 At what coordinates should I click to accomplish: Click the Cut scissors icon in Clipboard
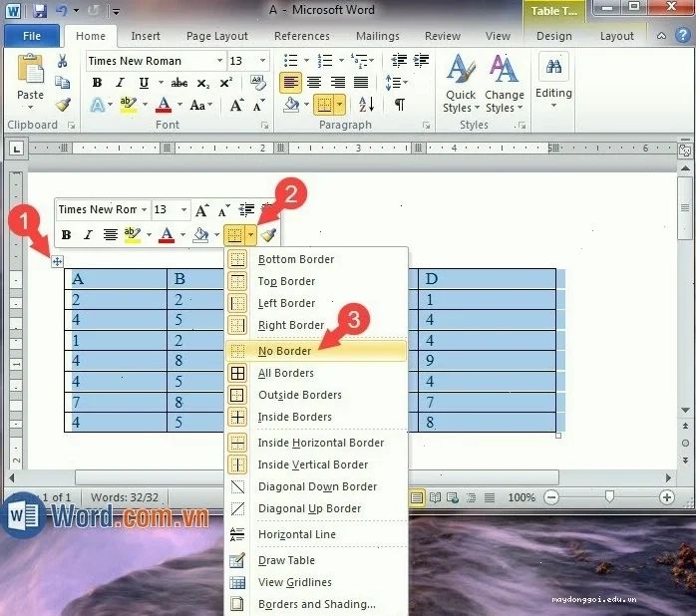62,61
